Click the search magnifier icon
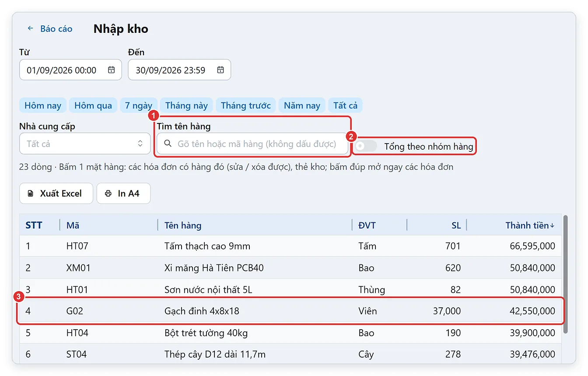Viewport: 588px width, 376px height. [168, 144]
